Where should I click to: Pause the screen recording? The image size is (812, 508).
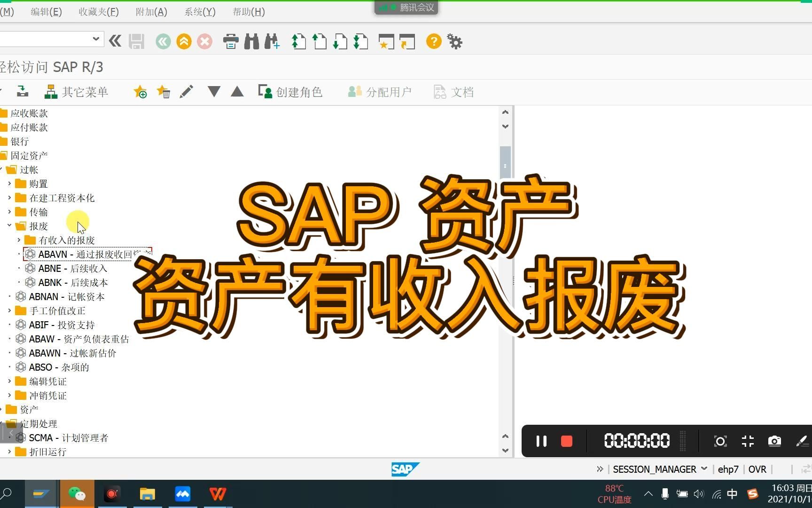[541, 441]
